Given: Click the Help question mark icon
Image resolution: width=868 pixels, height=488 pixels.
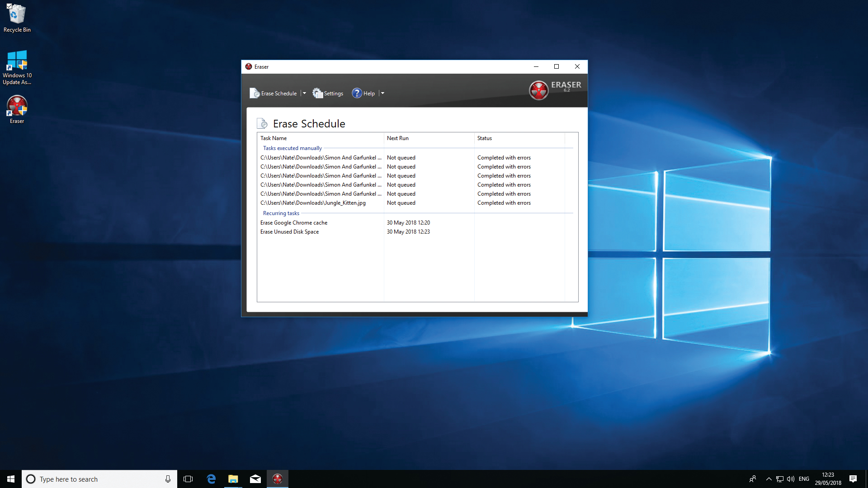Looking at the screenshot, I should tap(357, 93).
